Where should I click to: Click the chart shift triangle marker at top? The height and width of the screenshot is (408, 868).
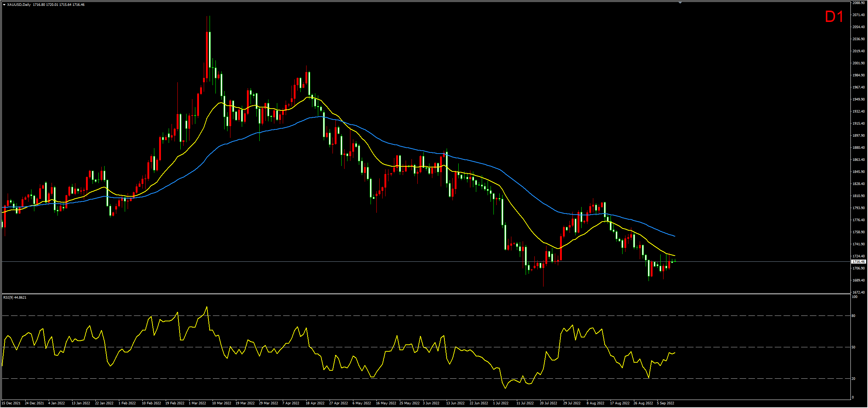[680, 3]
